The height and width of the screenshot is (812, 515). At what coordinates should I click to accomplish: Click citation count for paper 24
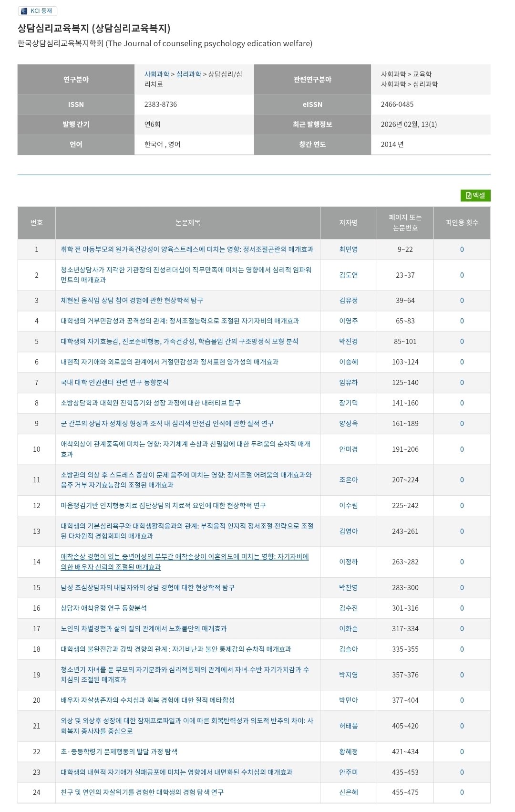click(x=462, y=792)
